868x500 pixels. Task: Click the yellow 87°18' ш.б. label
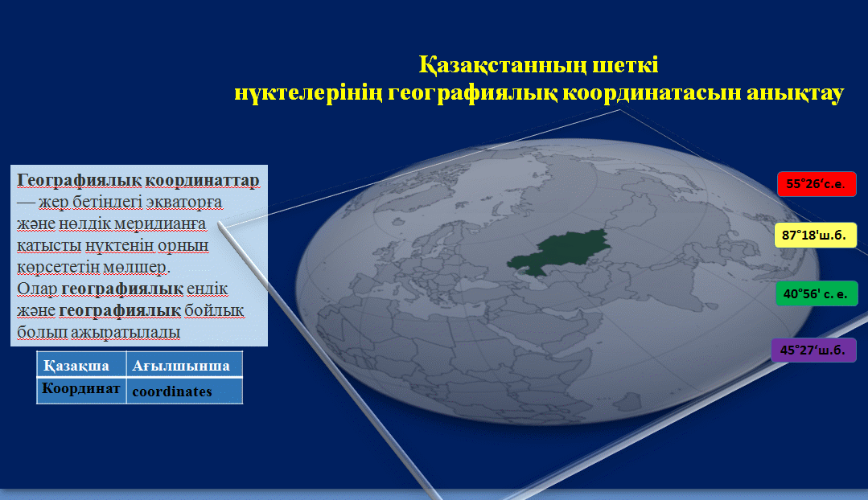pyautogui.click(x=816, y=235)
